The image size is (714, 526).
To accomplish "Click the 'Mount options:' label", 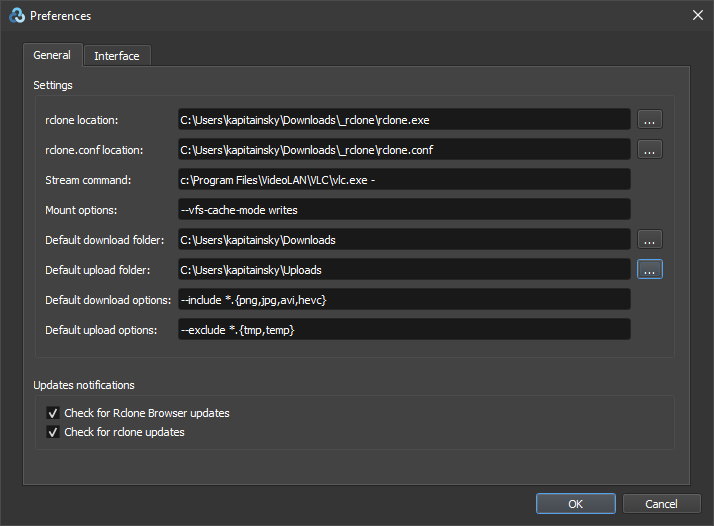I will pos(81,210).
